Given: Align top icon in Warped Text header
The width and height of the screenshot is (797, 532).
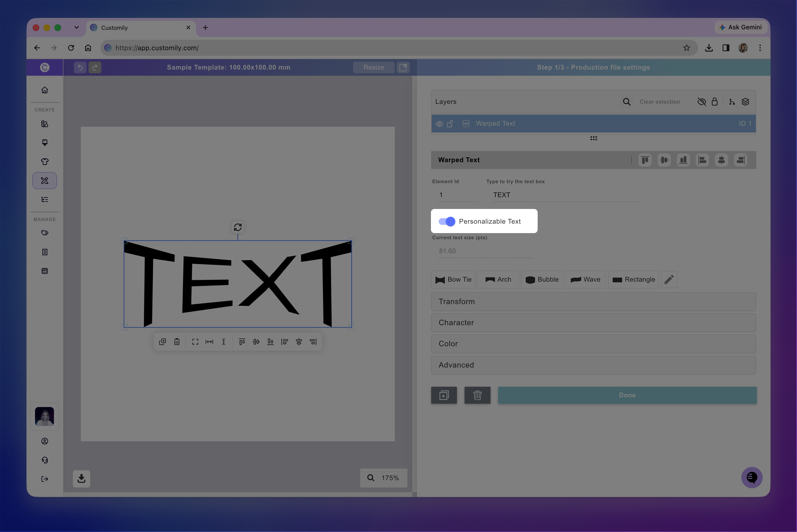Looking at the screenshot, I should click(x=645, y=160).
